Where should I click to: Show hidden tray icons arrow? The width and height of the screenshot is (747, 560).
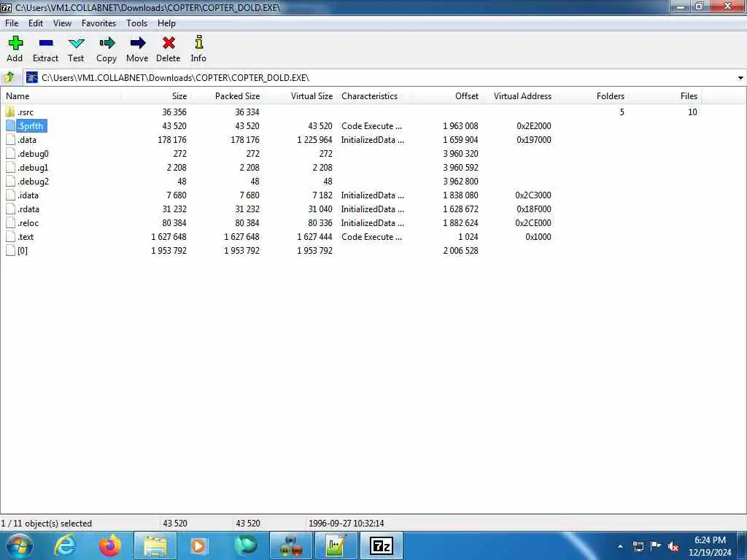click(x=620, y=546)
